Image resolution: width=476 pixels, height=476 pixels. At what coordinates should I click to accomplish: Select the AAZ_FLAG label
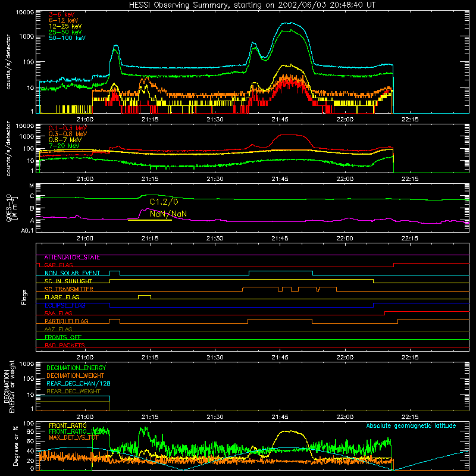[58, 329]
